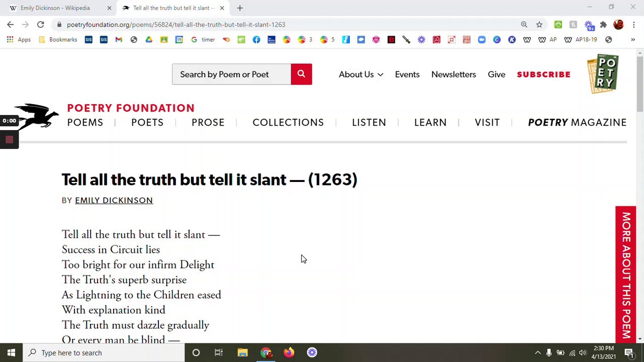Viewport: 644px width, 362px height.
Task: Open the Poetry magazine logo link
Action: coord(602,74)
